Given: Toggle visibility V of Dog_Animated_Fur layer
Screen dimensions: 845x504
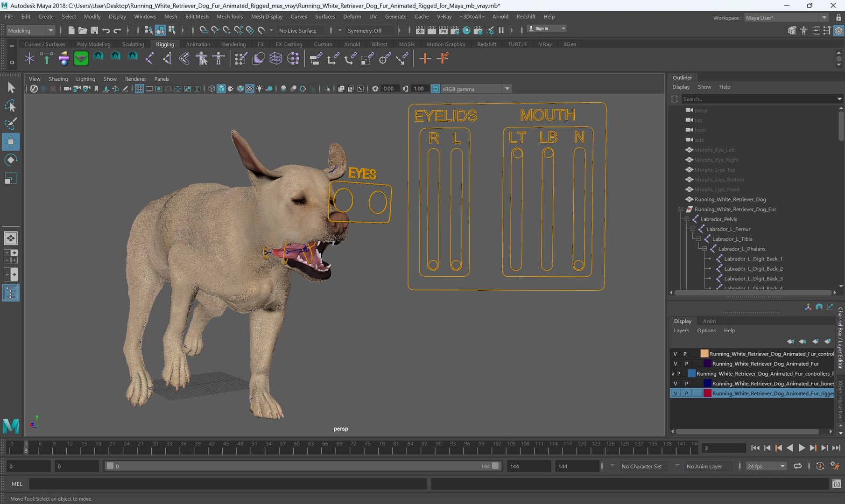Looking at the screenshot, I should tap(675, 364).
